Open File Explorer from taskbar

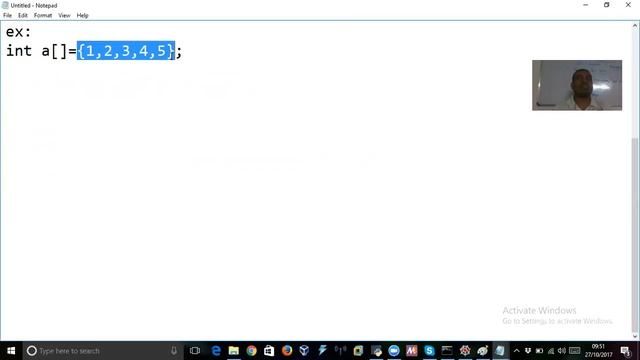pos(233,351)
